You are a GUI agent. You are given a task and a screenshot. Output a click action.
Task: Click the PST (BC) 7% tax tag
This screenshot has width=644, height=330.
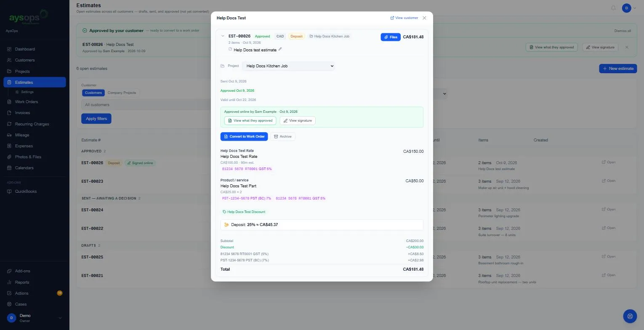click(247, 198)
